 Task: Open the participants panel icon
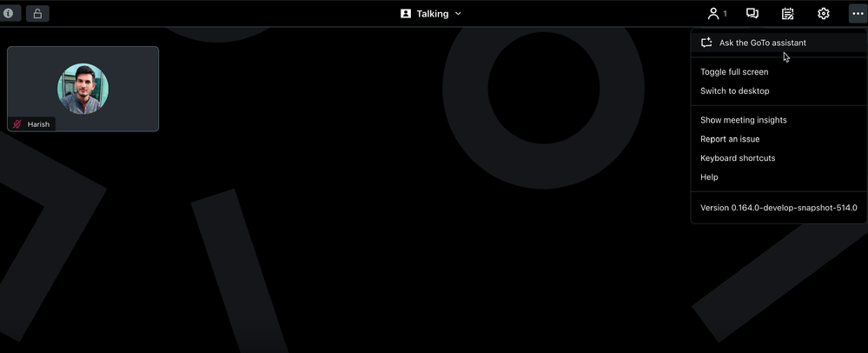pos(716,14)
